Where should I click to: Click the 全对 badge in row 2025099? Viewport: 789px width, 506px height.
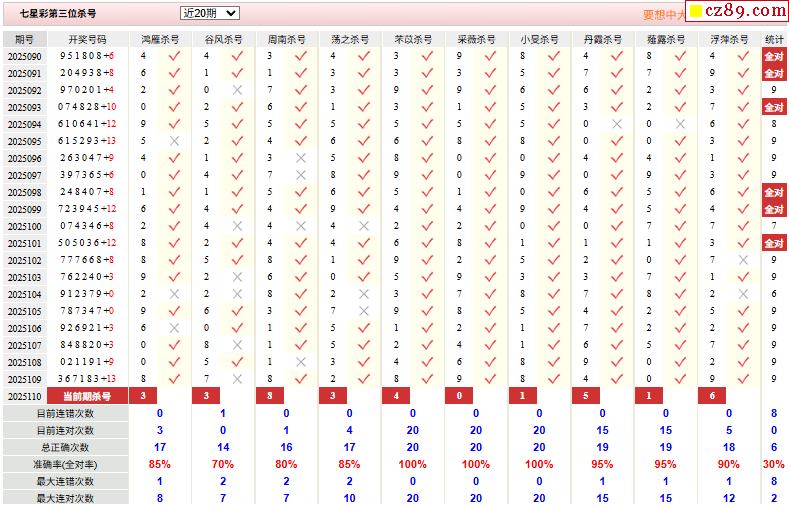click(774, 209)
